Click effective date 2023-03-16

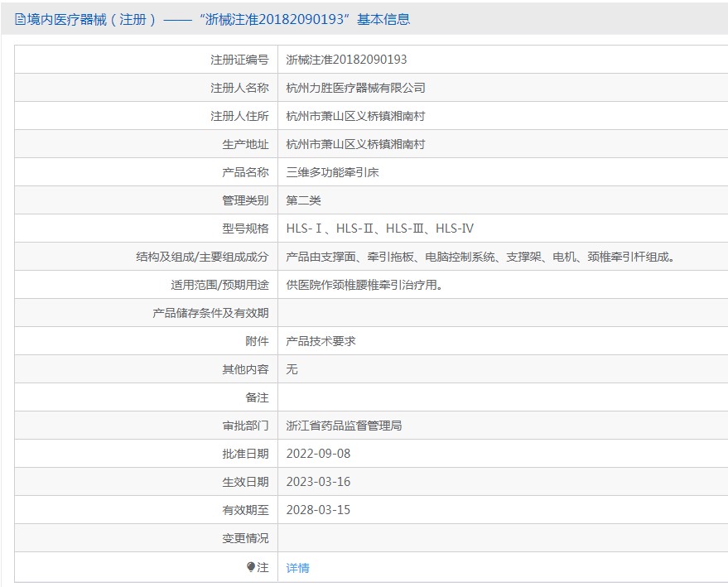coord(319,482)
